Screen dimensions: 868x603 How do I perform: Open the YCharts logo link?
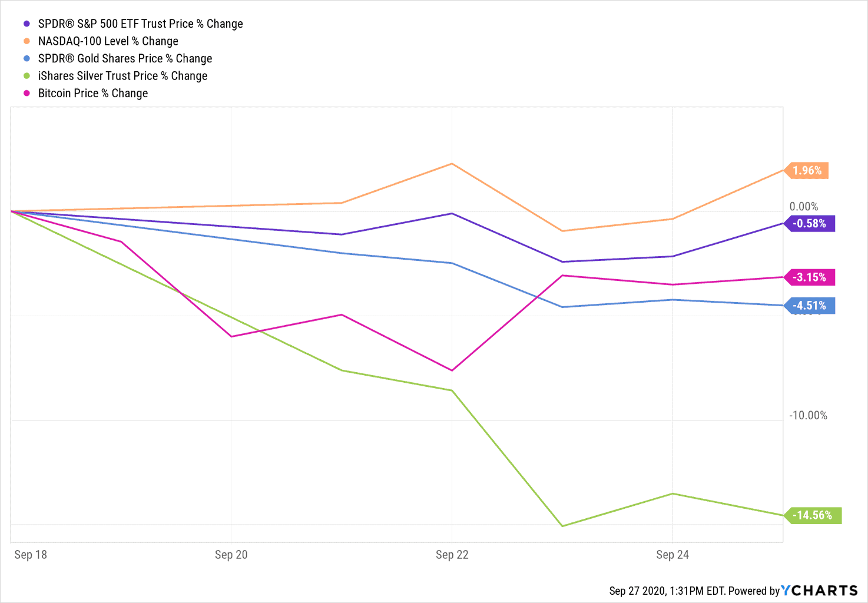point(819,591)
